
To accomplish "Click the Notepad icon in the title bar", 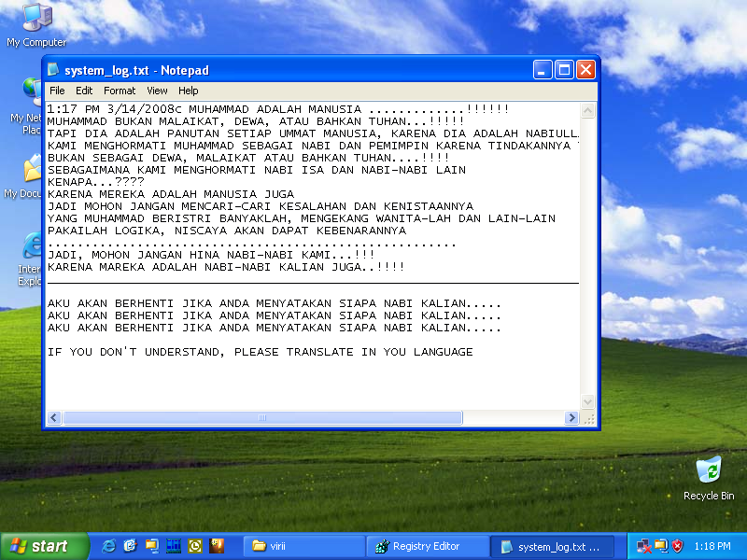I will click(53, 70).
